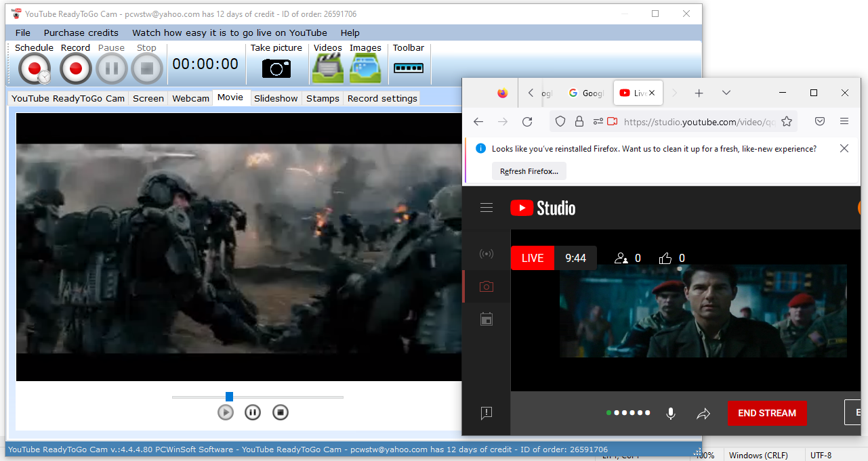
Task: Select the Webcam icon in Studio sidebar
Action: (487, 286)
